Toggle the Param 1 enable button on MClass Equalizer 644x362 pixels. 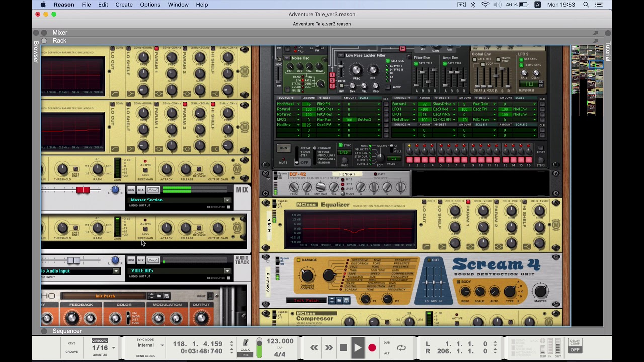click(x=468, y=202)
